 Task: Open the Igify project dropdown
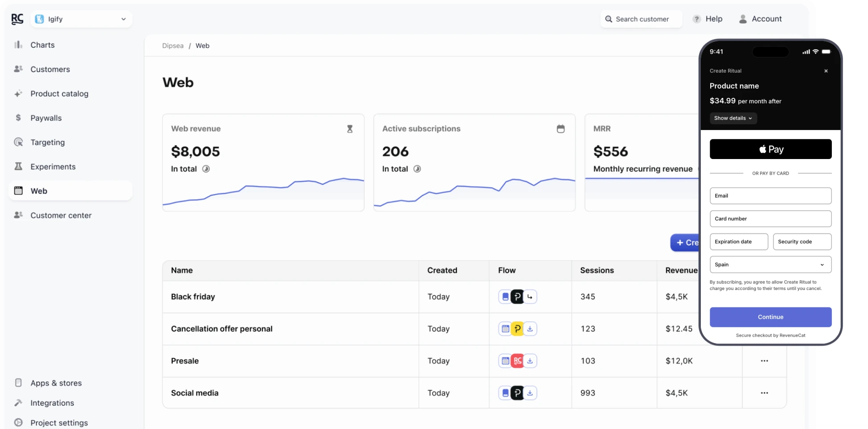tap(82, 19)
